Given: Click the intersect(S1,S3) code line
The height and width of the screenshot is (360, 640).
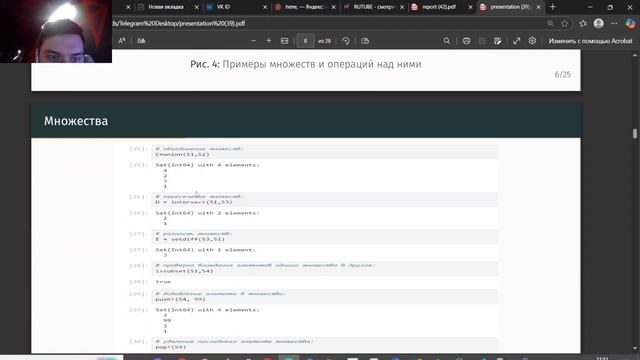Looking at the screenshot, I should click(194, 202).
